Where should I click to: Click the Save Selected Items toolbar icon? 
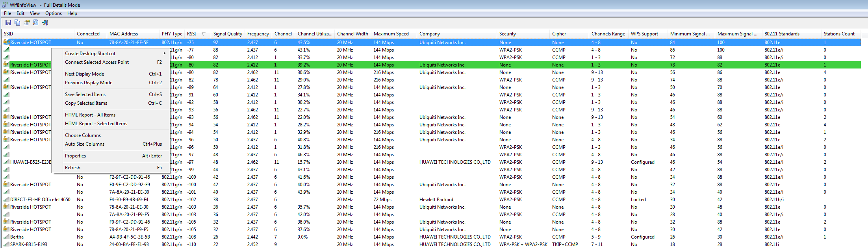pyautogui.click(x=8, y=23)
